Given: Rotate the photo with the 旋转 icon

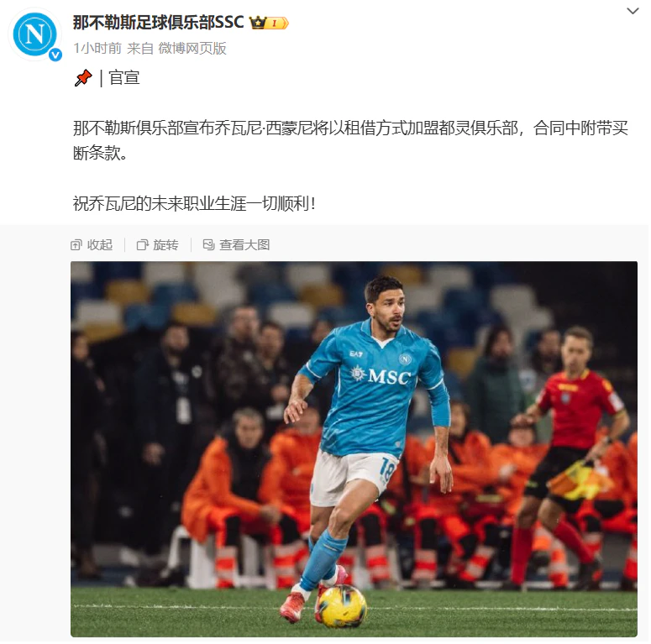Looking at the screenshot, I should tap(143, 245).
